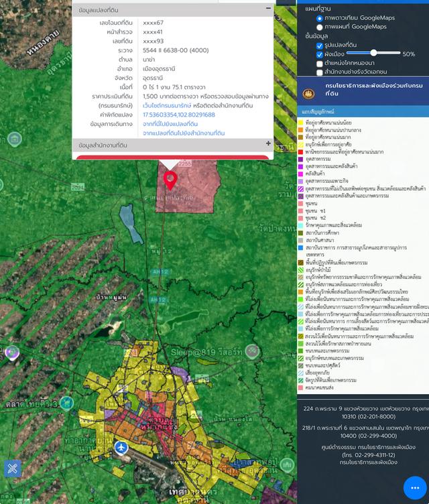Select ภาพดาวเทียม GoogleMaps satellite basemap
Screen dimensions: 429x504
pyautogui.click(x=319, y=17)
